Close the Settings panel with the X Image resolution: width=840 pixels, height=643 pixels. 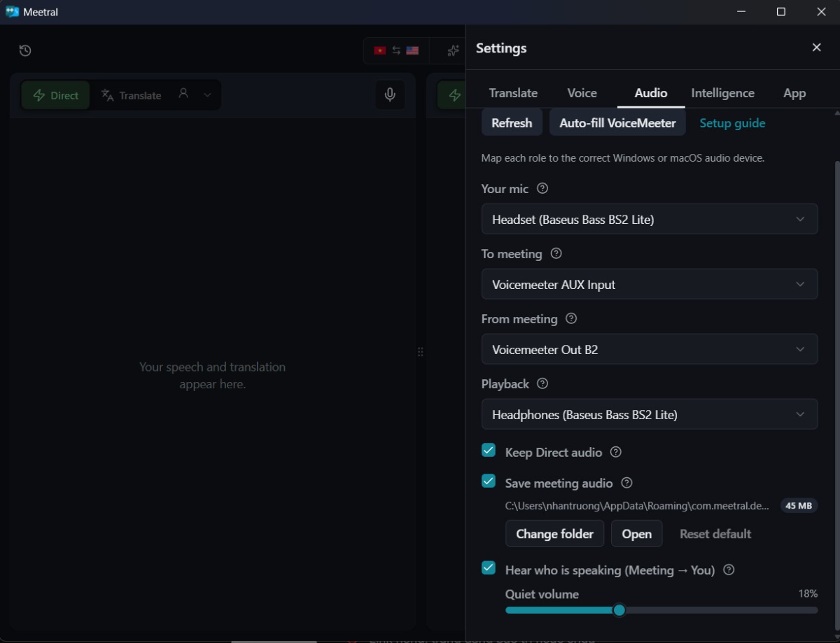coord(816,48)
